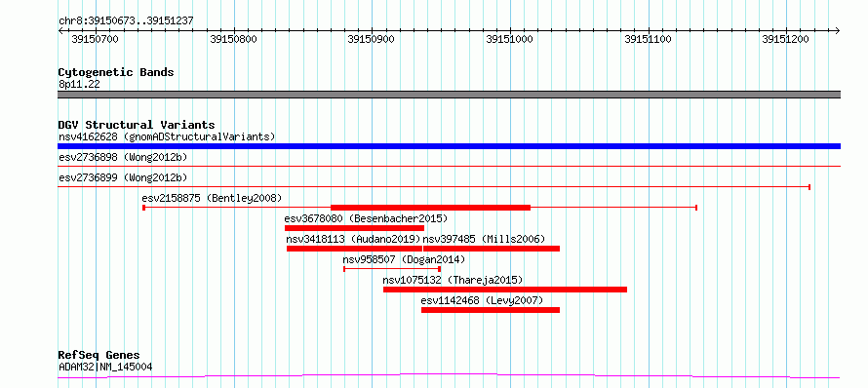Click the red line of esv2736899

coord(434,187)
